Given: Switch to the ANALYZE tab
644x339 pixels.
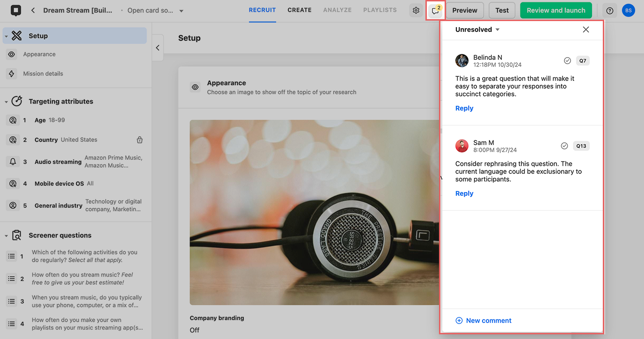Looking at the screenshot, I should click(x=337, y=10).
